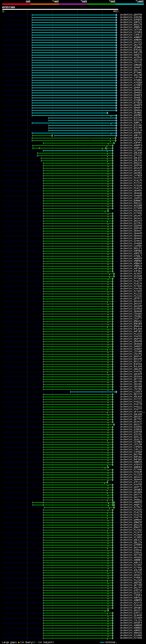Select hit label UniRef100_O22496
Viewport: 146px width, 644px height.
pos(131,151)
